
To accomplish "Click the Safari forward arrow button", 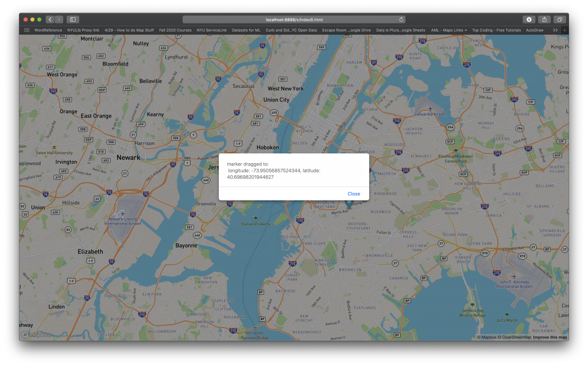I will (x=59, y=20).
